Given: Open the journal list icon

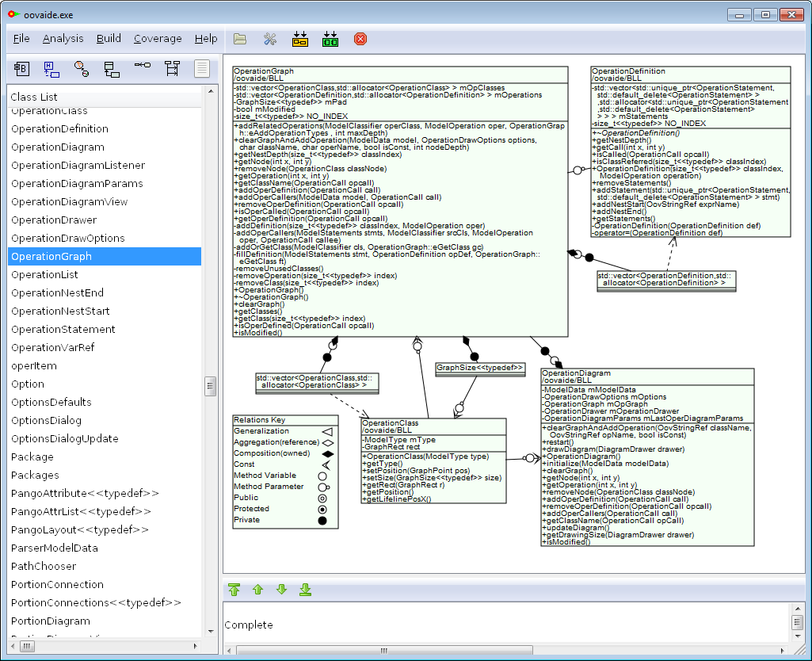Looking at the screenshot, I should tap(202, 69).
